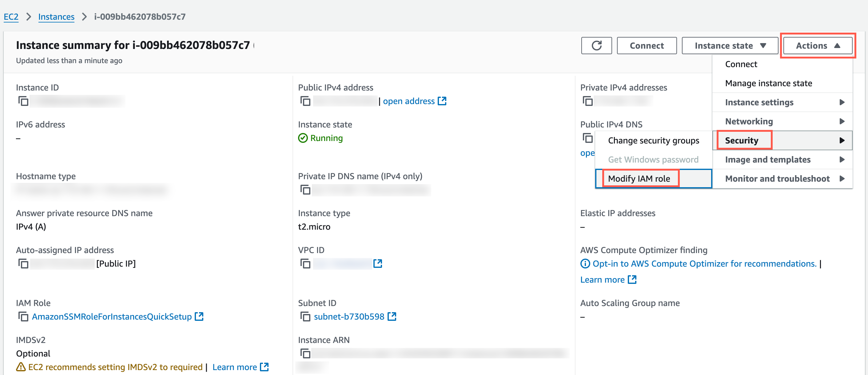The image size is (868, 375).
Task: Click external icon beside IMDSv2 Learn more
Action: (x=265, y=367)
